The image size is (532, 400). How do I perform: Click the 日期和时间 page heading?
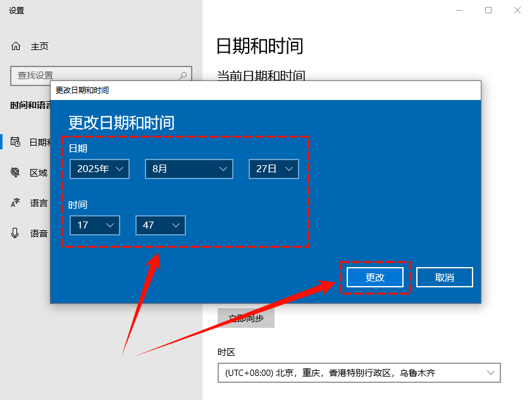pos(260,46)
